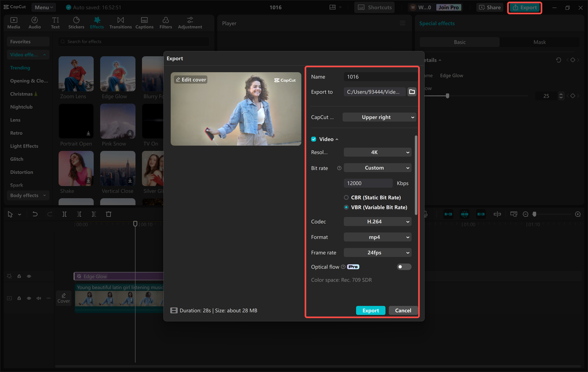Open the Stickers panel
Screen dimensions: 588x372
tap(76, 23)
